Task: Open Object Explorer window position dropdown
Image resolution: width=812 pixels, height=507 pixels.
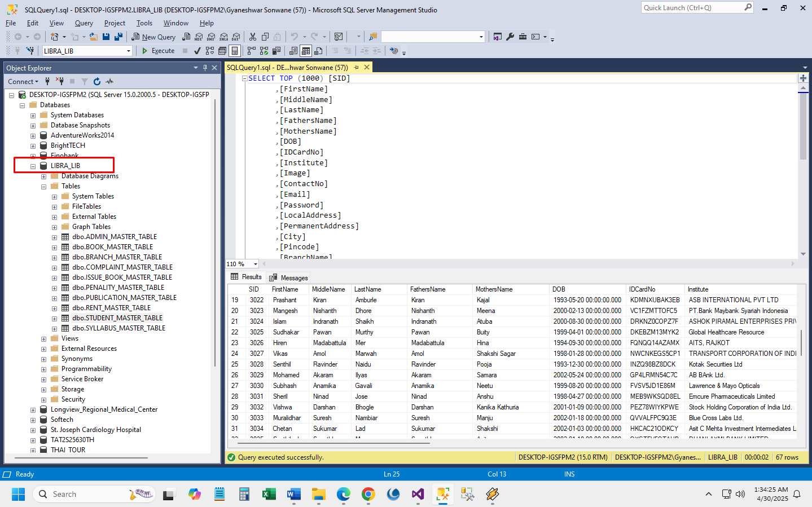Action: (x=196, y=68)
